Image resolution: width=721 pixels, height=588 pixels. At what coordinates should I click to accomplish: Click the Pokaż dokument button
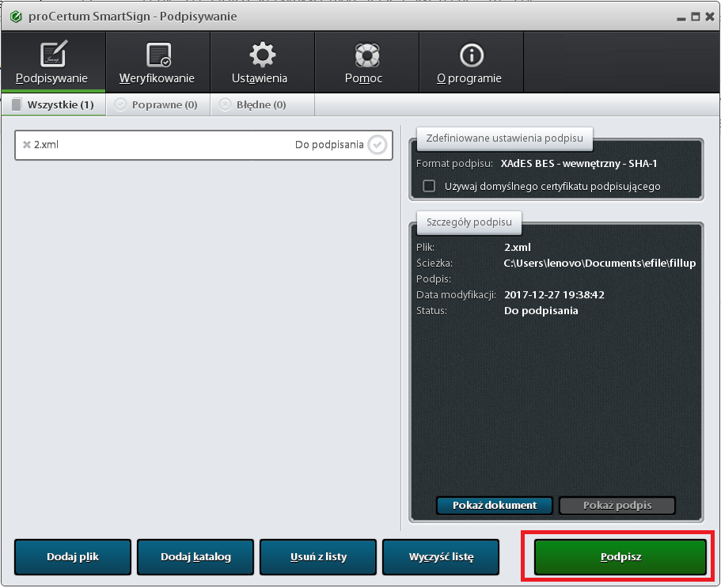coord(495,505)
